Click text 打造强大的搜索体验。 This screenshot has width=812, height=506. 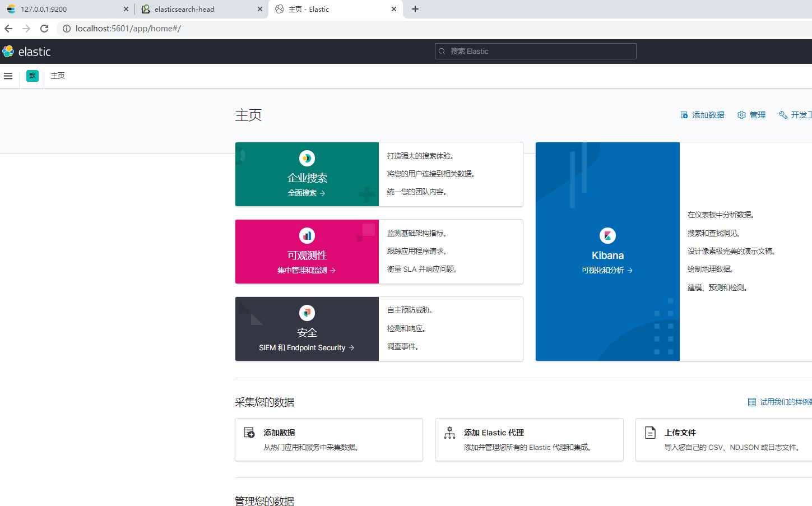pyautogui.click(x=421, y=156)
